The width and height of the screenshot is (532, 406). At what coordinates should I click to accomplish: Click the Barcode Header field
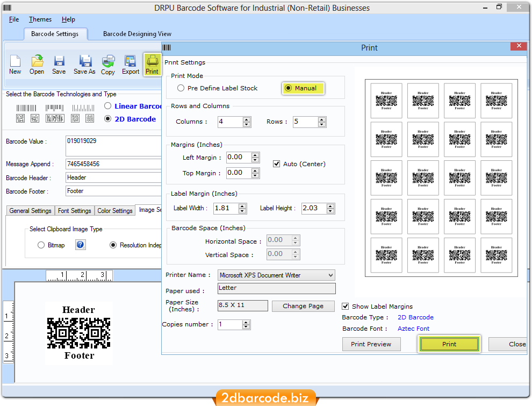coord(113,177)
